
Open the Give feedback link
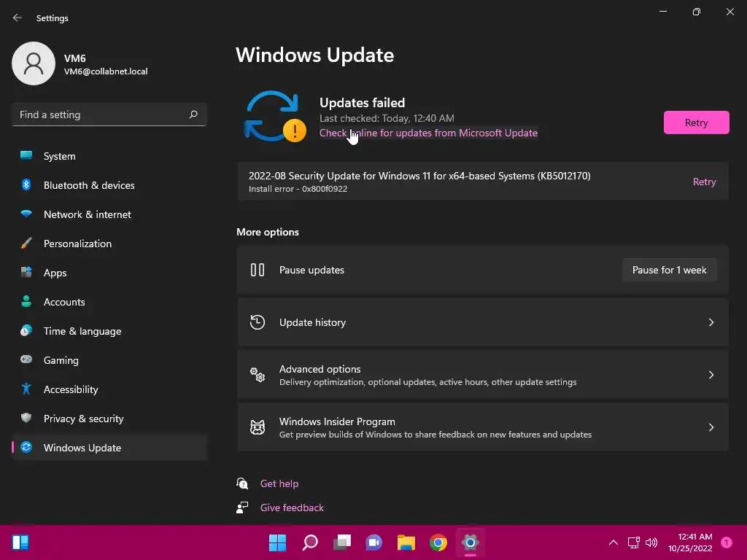tap(292, 507)
